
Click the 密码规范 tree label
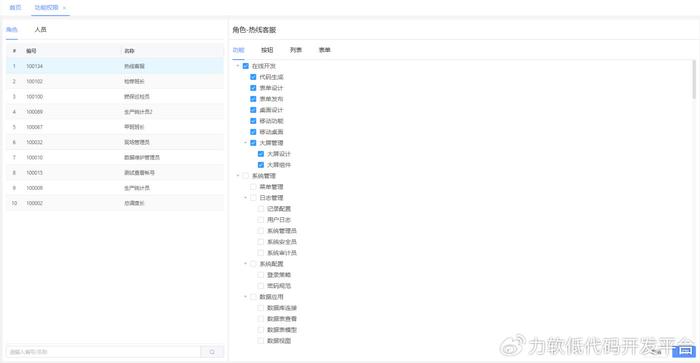[x=279, y=286]
